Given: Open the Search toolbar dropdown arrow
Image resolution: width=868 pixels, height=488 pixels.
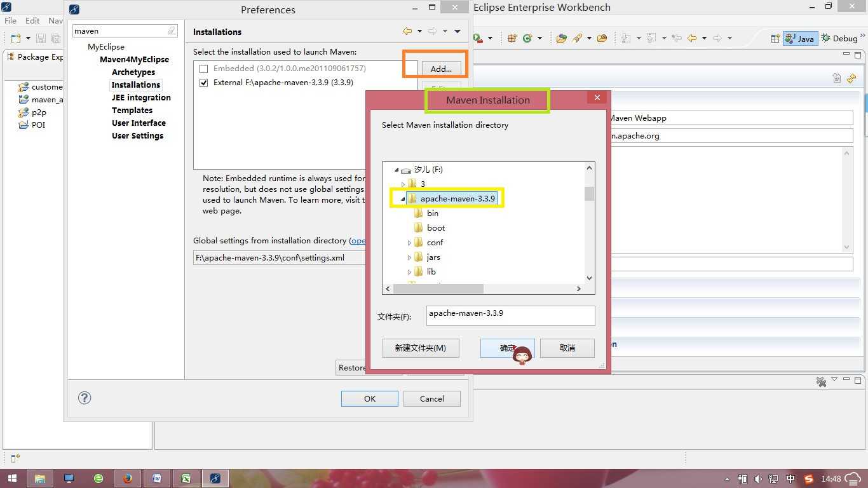Looking at the screenshot, I should [589, 38].
